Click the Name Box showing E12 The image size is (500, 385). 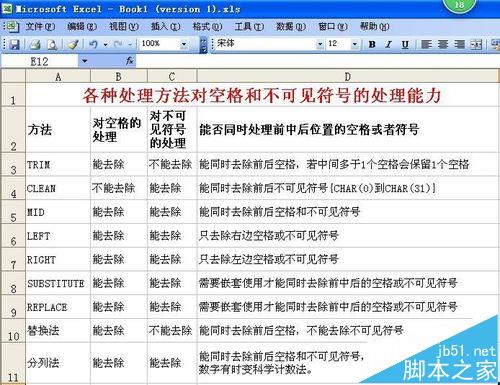(40, 61)
